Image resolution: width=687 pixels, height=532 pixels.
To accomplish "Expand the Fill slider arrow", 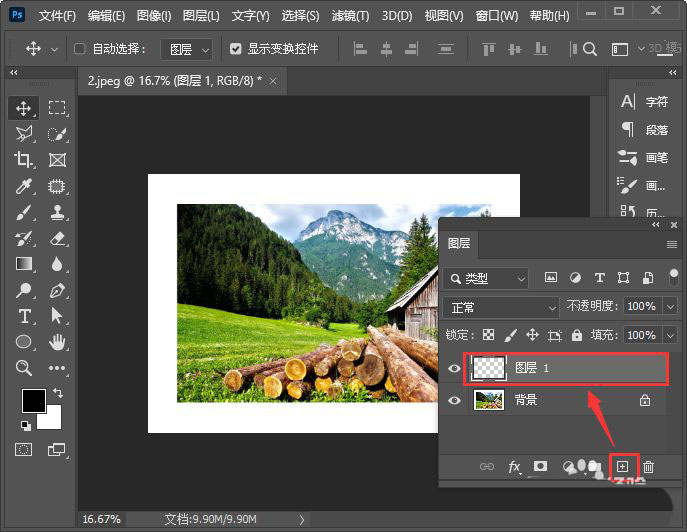I will coord(671,336).
